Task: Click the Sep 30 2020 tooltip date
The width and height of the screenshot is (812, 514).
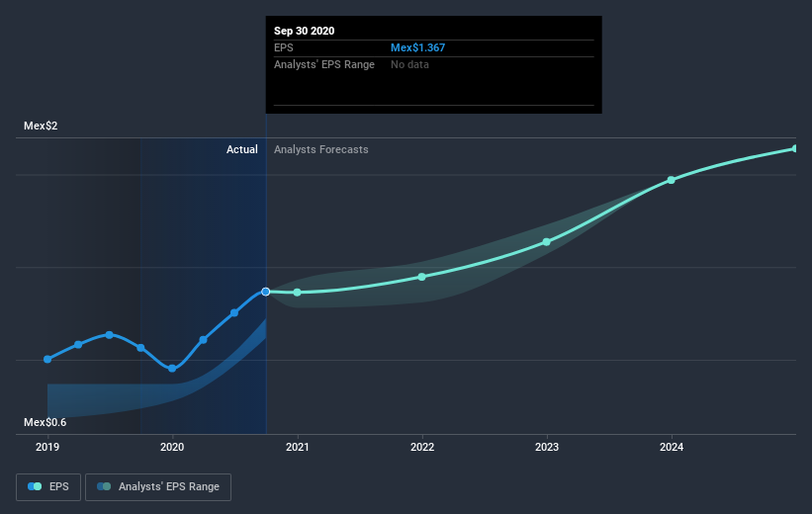Action: tap(304, 31)
